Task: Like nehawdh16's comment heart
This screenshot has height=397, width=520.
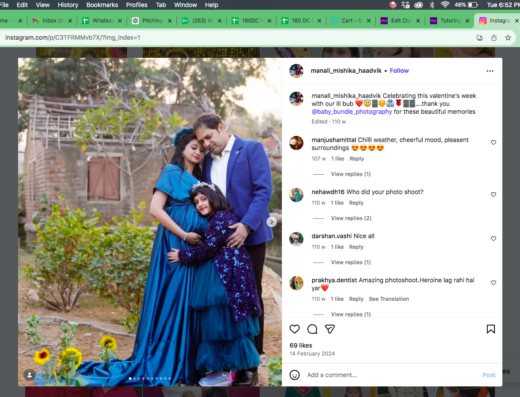Action: point(493,194)
